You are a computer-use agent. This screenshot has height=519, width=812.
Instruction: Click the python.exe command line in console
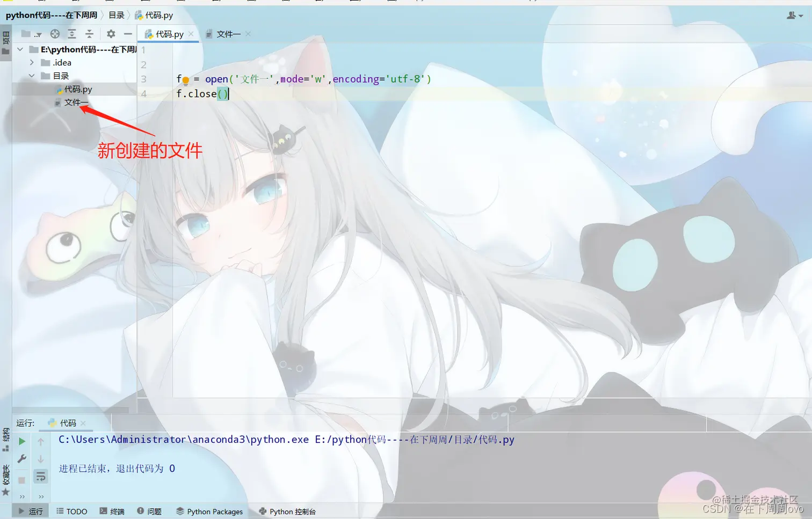[x=286, y=440]
